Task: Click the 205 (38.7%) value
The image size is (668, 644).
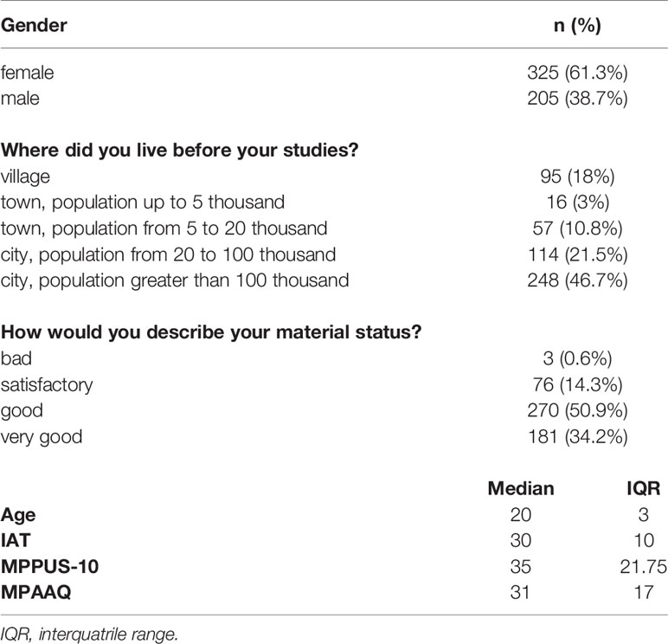Action: 577,99
